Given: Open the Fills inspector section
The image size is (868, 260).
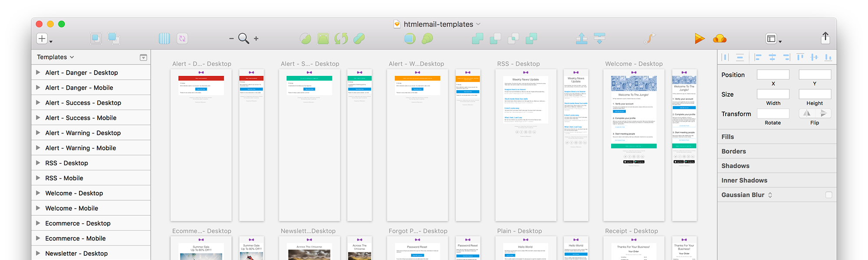Looking at the screenshot, I should tap(777, 136).
